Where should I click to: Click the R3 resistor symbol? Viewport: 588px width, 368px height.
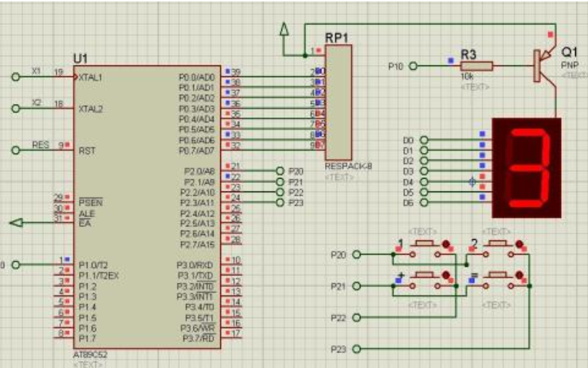pyautogui.click(x=476, y=66)
